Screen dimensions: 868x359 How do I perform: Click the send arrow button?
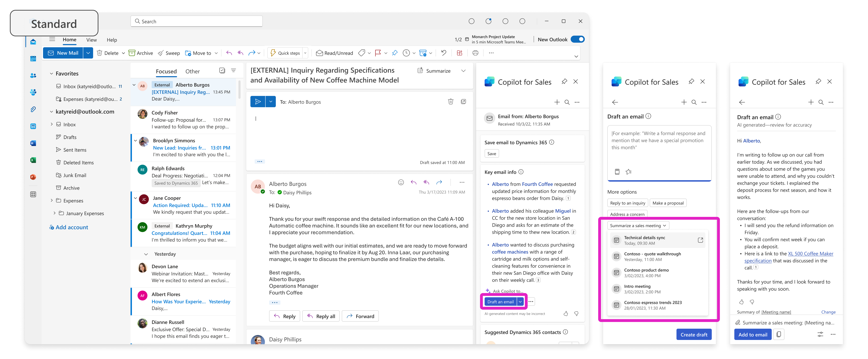tap(258, 102)
